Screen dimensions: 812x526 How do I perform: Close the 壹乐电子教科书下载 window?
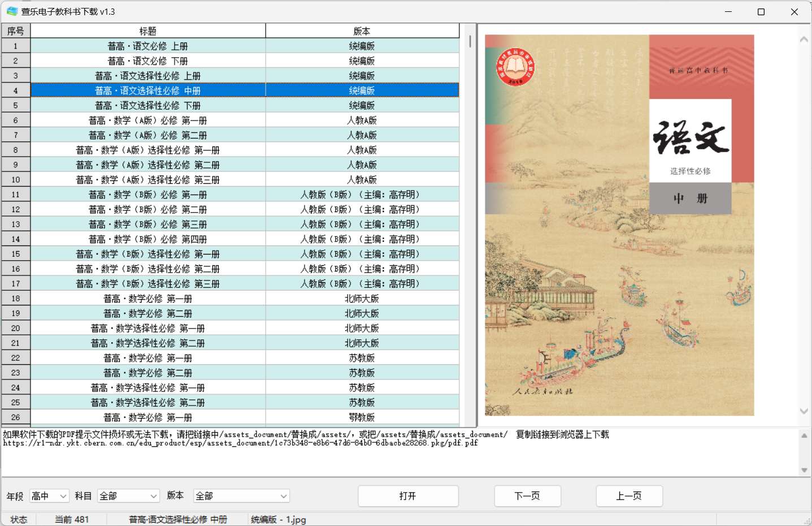pos(794,11)
